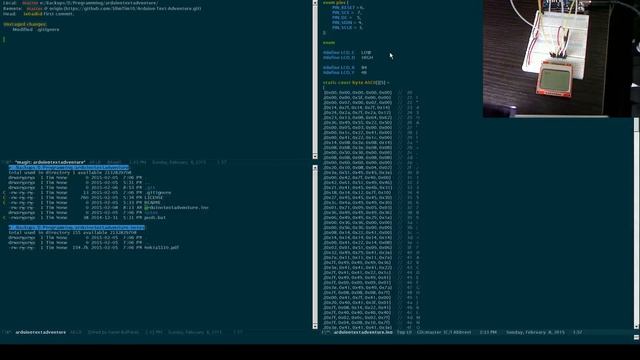Image resolution: width=640 pixels, height=360 pixels.
Task: Click the upper-left window scrollbar up arrow
Action: click(315, 2)
